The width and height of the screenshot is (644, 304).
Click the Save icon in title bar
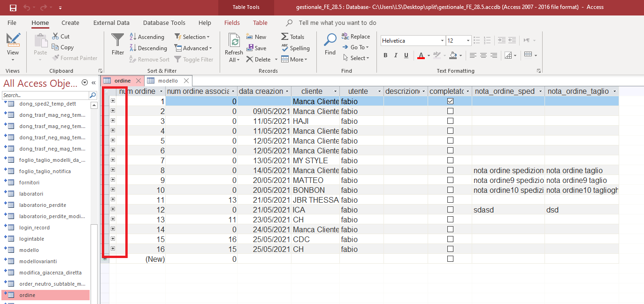[x=13, y=8]
